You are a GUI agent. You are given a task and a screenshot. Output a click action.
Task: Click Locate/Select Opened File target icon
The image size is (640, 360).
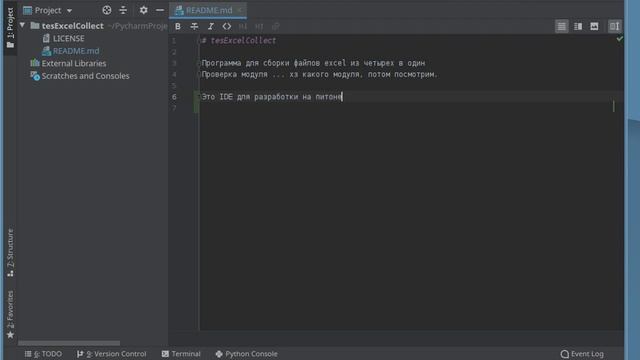pyautogui.click(x=107, y=10)
